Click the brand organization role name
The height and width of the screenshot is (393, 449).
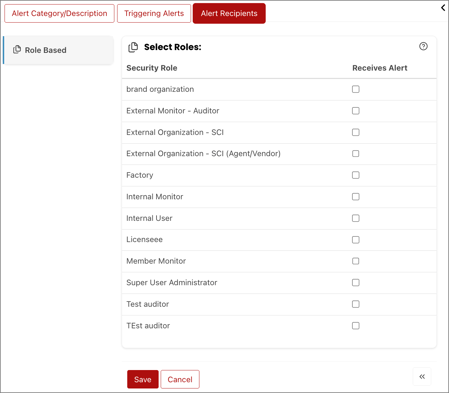[x=160, y=89]
